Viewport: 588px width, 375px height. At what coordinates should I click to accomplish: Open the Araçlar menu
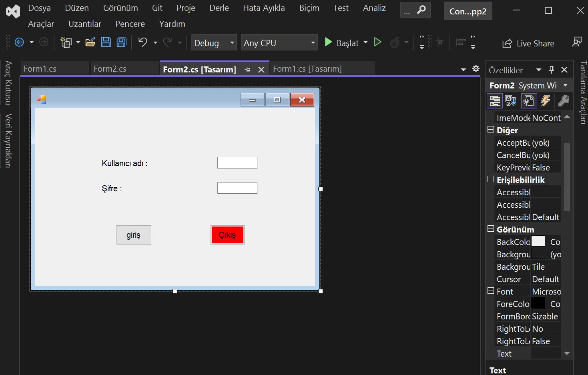coord(41,24)
